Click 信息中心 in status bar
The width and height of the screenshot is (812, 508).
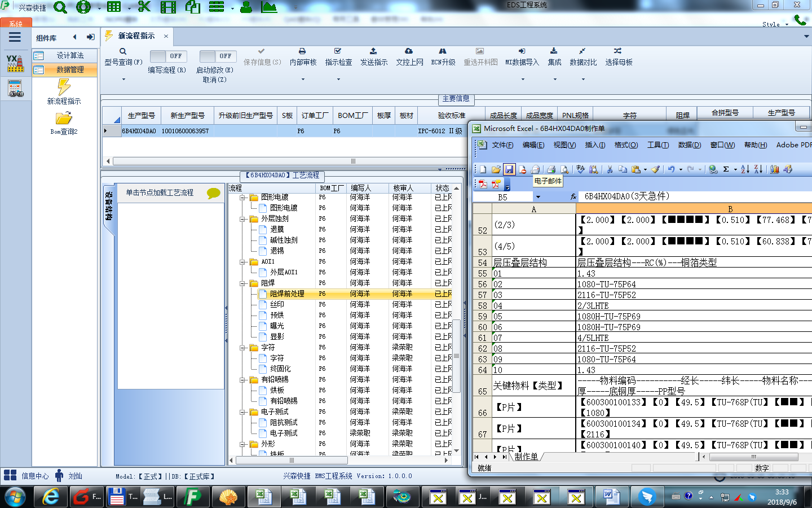pos(35,476)
